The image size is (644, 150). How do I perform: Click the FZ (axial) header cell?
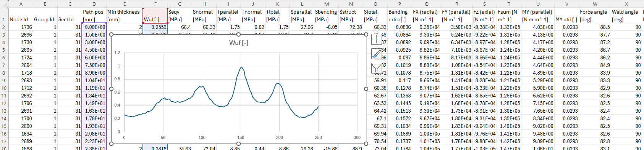tap(484, 16)
